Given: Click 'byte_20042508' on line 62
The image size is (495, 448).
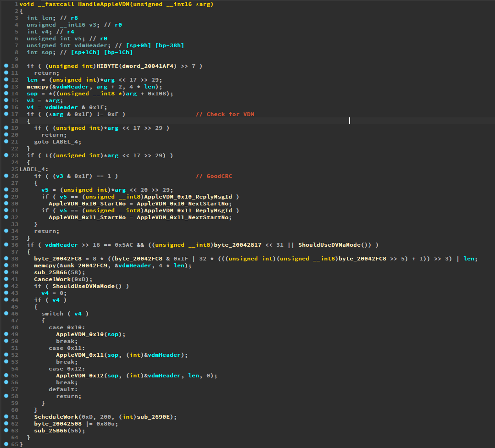Looking at the screenshot, I should (58, 424).
